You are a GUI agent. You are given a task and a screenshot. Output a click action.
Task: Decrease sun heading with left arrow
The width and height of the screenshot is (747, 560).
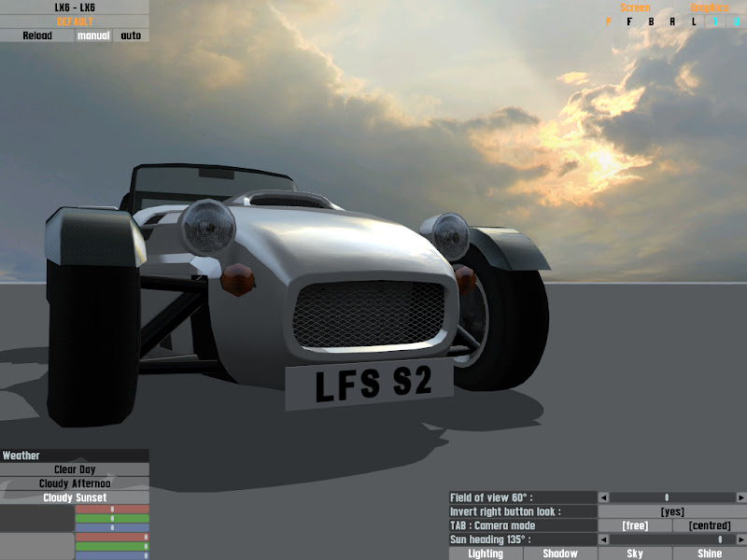pos(603,539)
